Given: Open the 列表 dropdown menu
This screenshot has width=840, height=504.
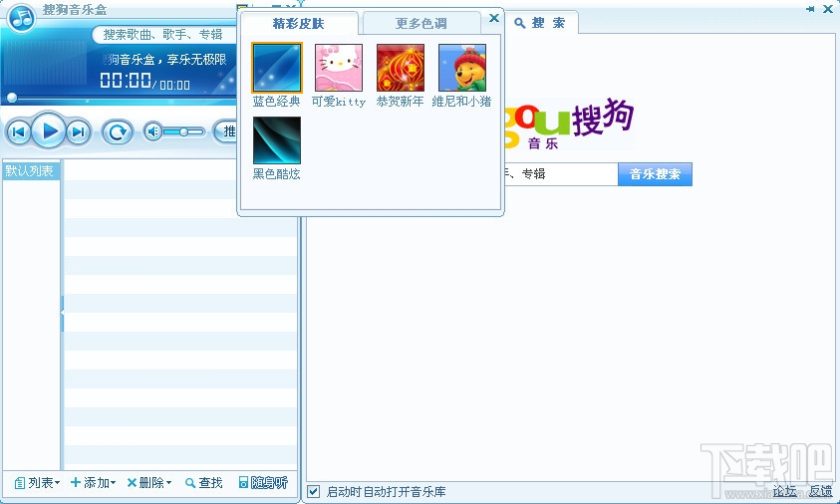Looking at the screenshot, I should pos(37,483).
